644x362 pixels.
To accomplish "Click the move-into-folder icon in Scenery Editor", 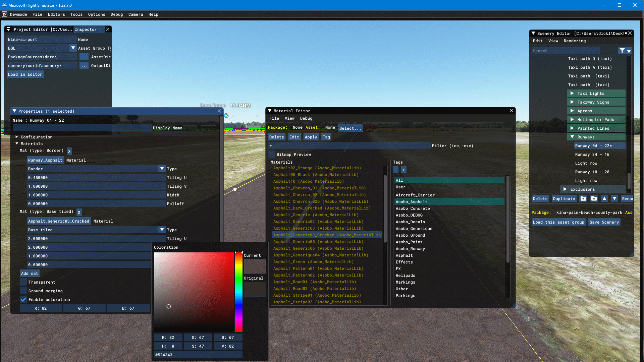I will click(594, 198).
